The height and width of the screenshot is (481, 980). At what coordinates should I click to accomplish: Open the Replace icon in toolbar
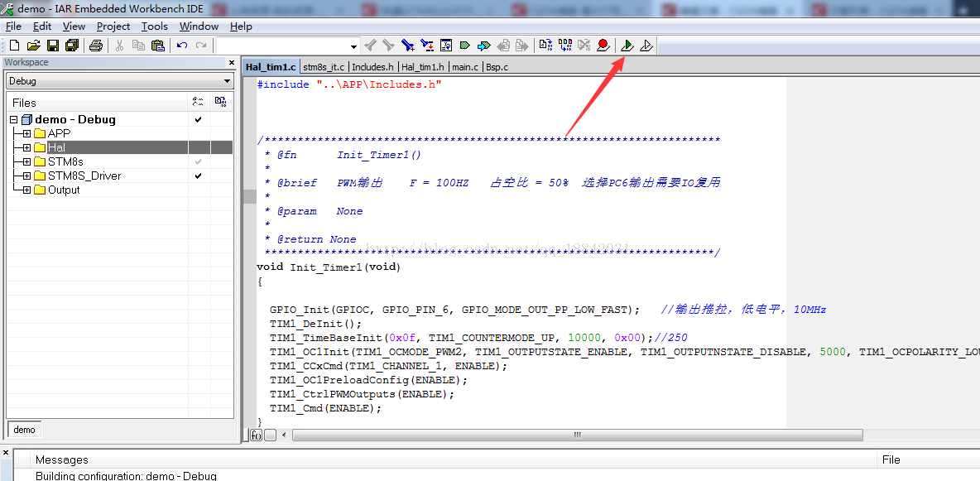pos(427,45)
